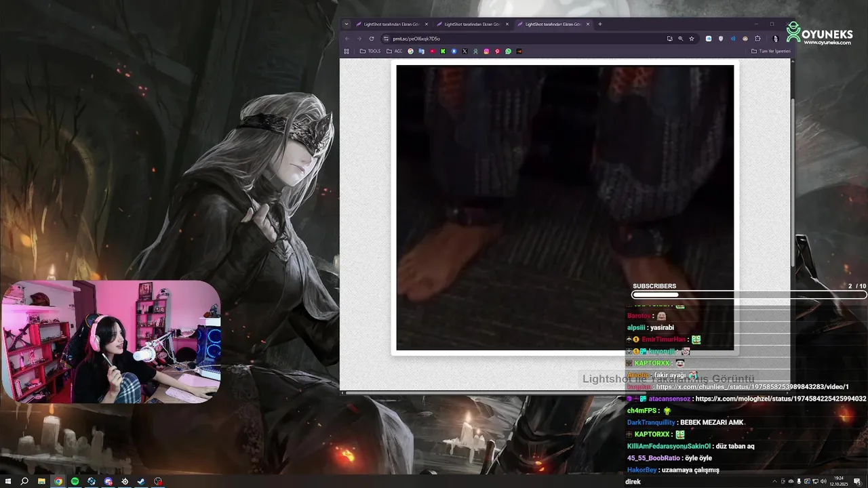Screen dimensions: 868x488
Task: Open the apps grid in bookmarks bar
Action: [347, 52]
